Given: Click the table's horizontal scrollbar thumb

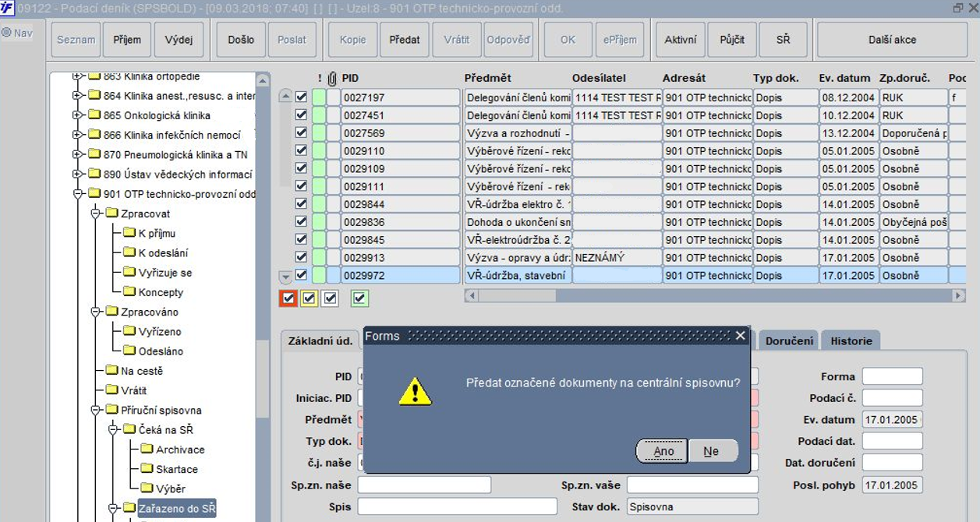Looking at the screenshot, I should 516,296.
